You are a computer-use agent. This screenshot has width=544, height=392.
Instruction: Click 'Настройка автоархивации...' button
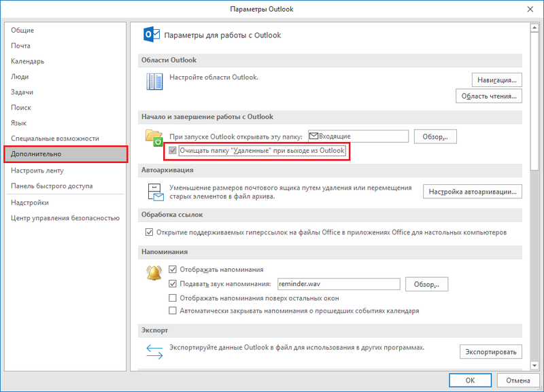[x=473, y=192]
